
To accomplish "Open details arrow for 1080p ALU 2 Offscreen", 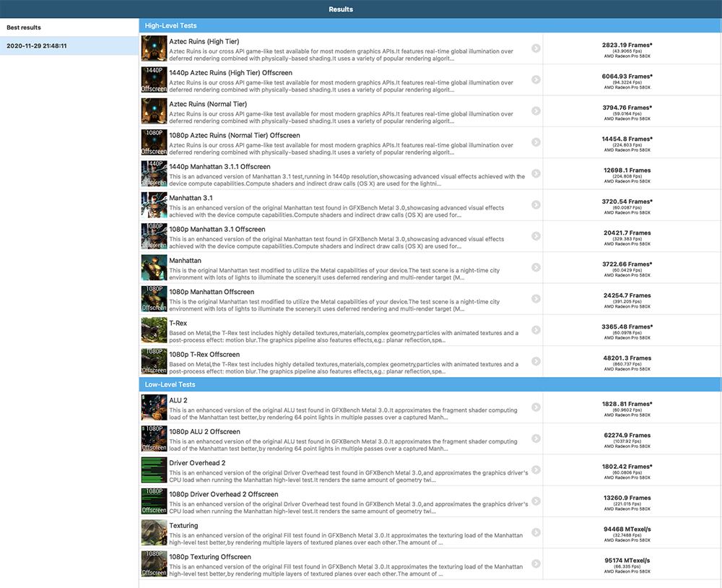I will pos(536,438).
